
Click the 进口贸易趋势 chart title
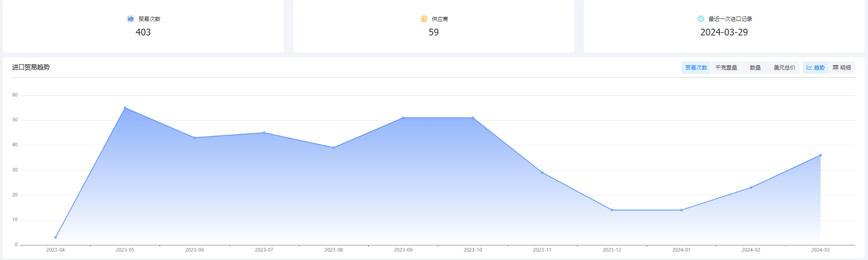(31, 67)
